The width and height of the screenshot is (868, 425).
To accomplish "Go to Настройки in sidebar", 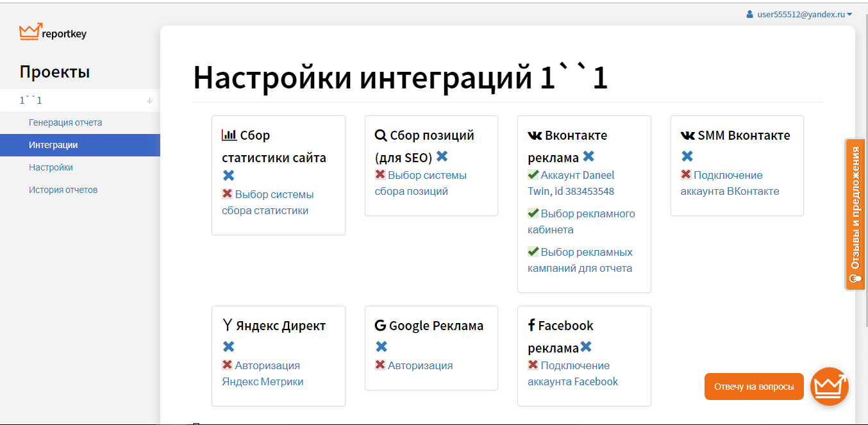I will point(51,167).
